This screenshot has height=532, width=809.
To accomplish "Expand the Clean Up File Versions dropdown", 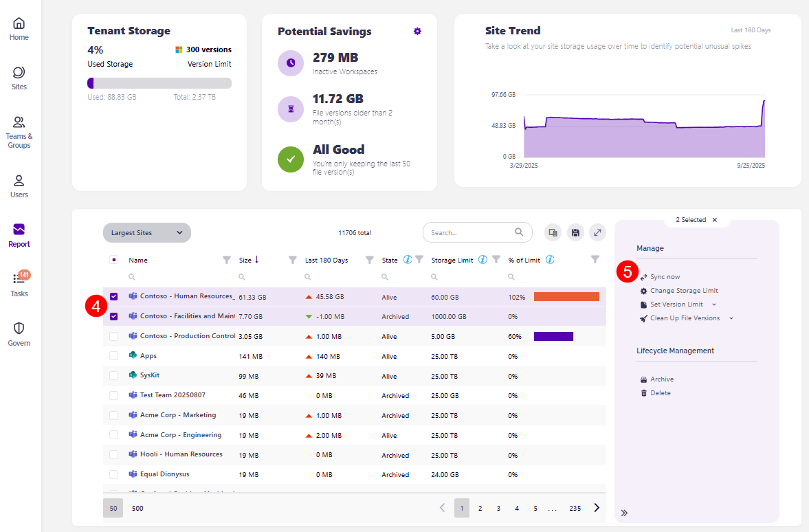I will point(730,318).
